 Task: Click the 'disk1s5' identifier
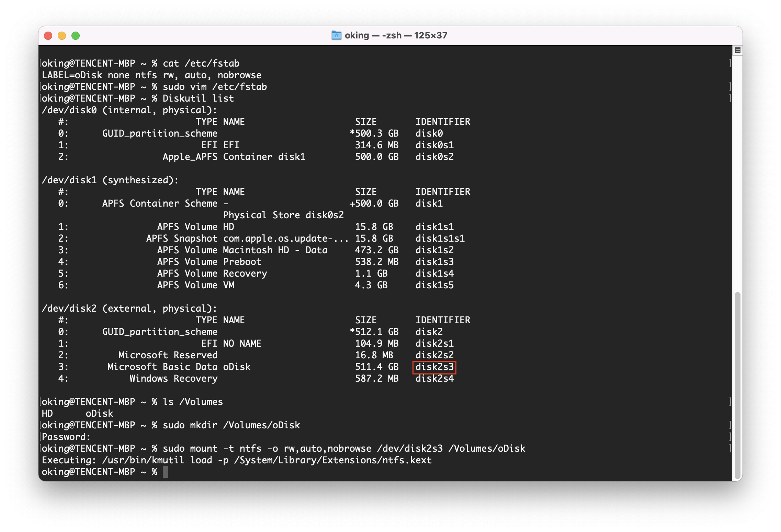434,285
